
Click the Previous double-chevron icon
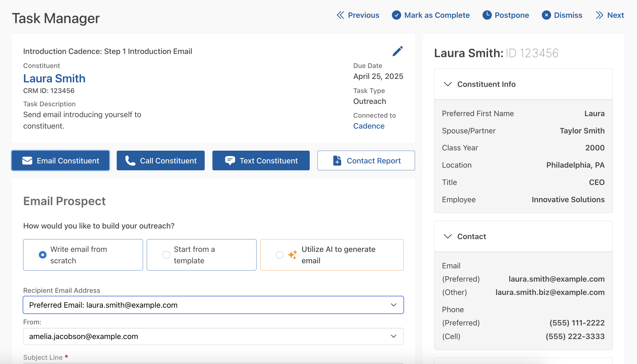(340, 15)
